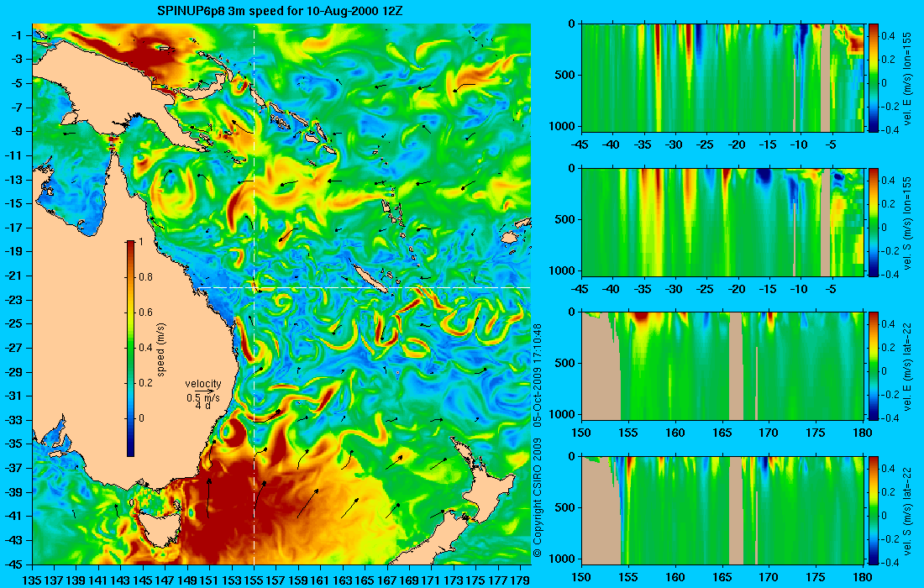
Task: Click the '1' tick atop the speed colorbar
Action: 140,242
